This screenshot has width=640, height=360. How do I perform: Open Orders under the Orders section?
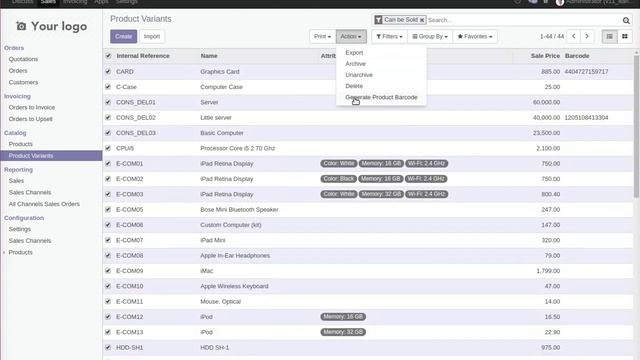click(18, 71)
